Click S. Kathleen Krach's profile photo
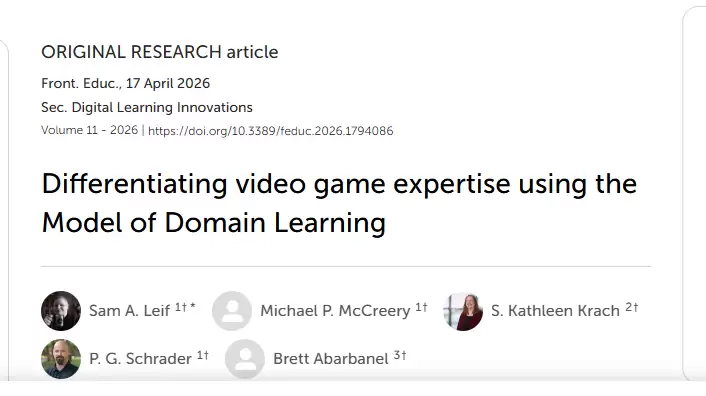706x396 pixels. pyautogui.click(x=463, y=311)
